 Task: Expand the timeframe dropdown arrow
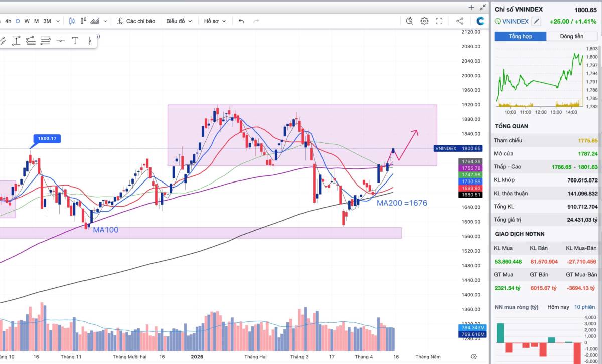click(x=58, y=21)
